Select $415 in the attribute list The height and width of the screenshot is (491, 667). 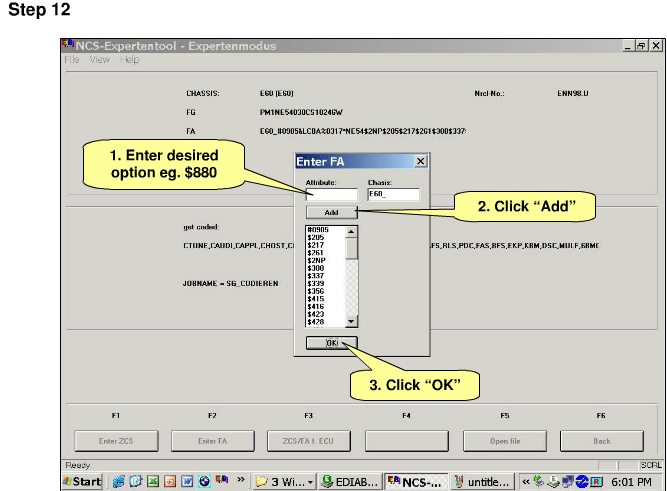click(x=316, y=299)
